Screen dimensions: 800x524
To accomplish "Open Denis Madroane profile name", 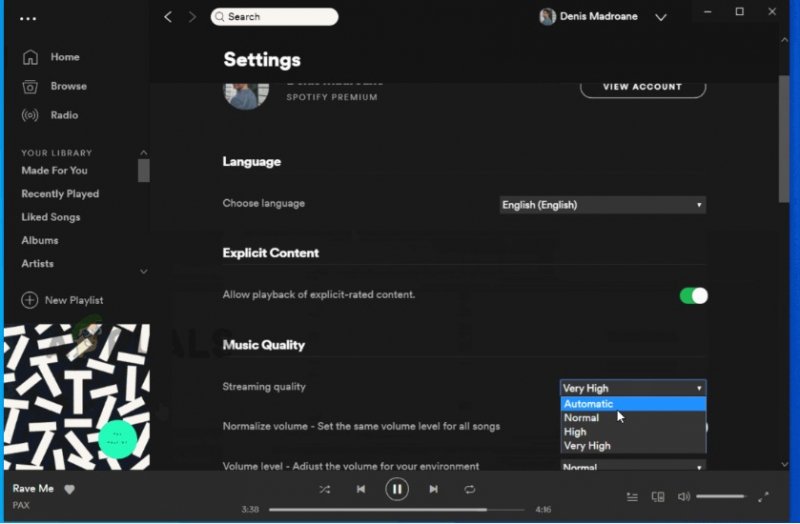I will pyautogui.click(x=599, y=16).
